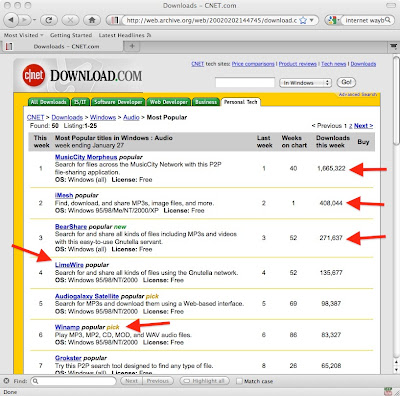This screenshot has width=400, height=396.
Task: Select the IS/IT tab
Action: tap(80, 102)
